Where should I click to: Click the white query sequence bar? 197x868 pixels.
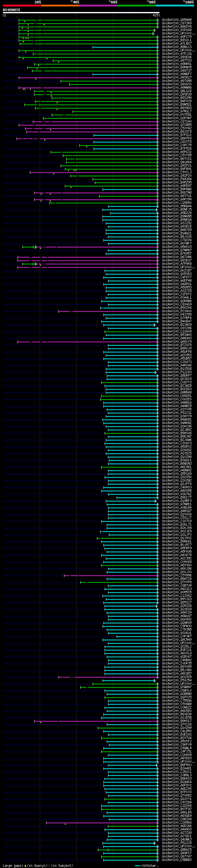pyautogui.click(x=81, y=12)
